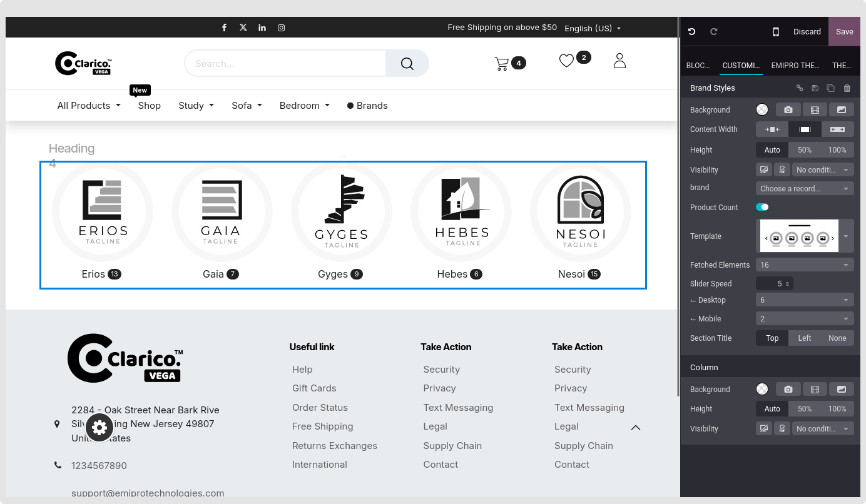This screenshot has height=504, width=866.
Task: Open the Fetched Elements dropdown
Action: click(x=805, y=265)
